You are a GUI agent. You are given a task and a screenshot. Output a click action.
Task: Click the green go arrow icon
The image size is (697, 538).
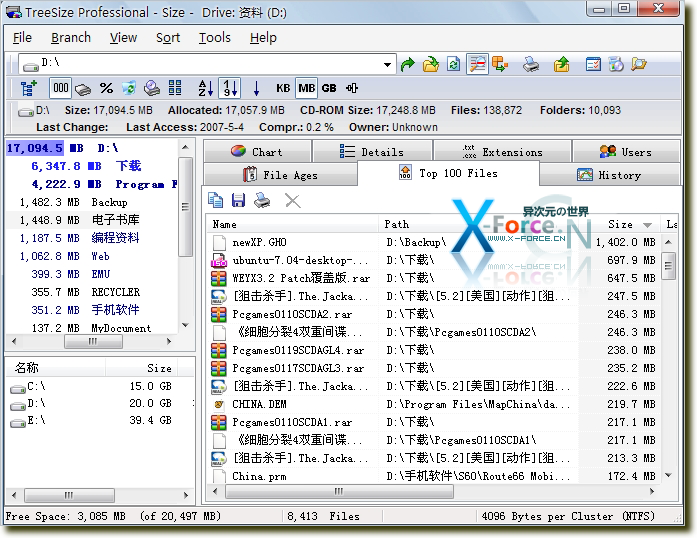pos(407,65)
